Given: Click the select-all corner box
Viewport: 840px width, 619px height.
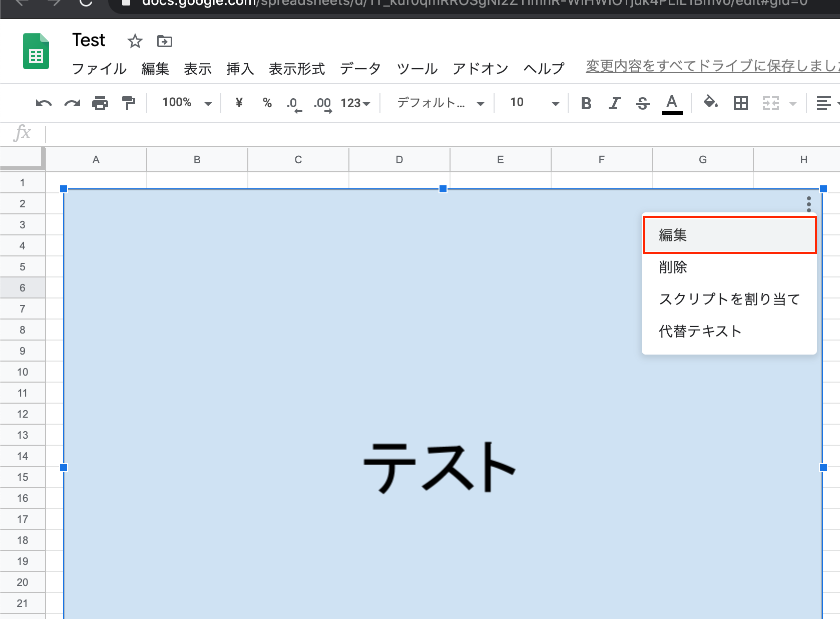Looking at the screenshot, I should point(23,159).
